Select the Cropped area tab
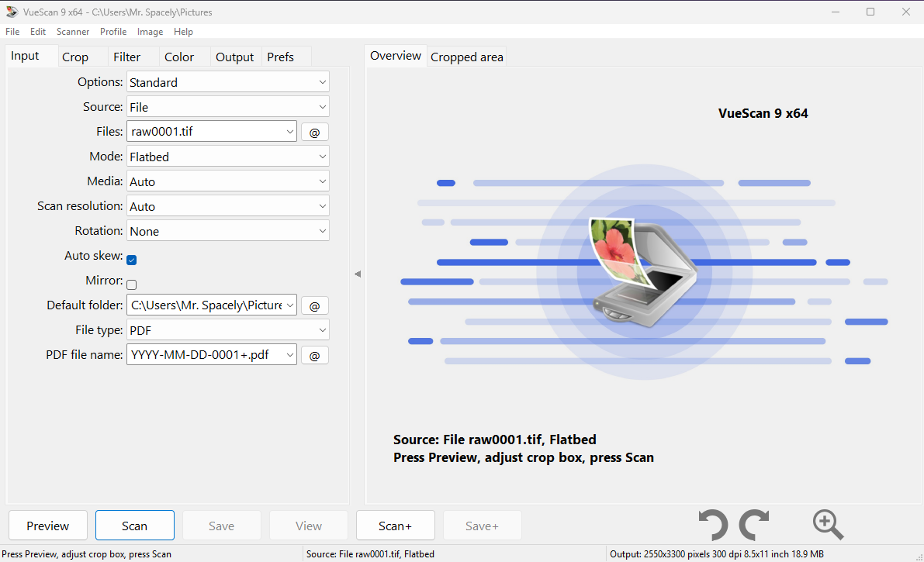The height and width of the screenshot is (562, 924). pos(467,57)
